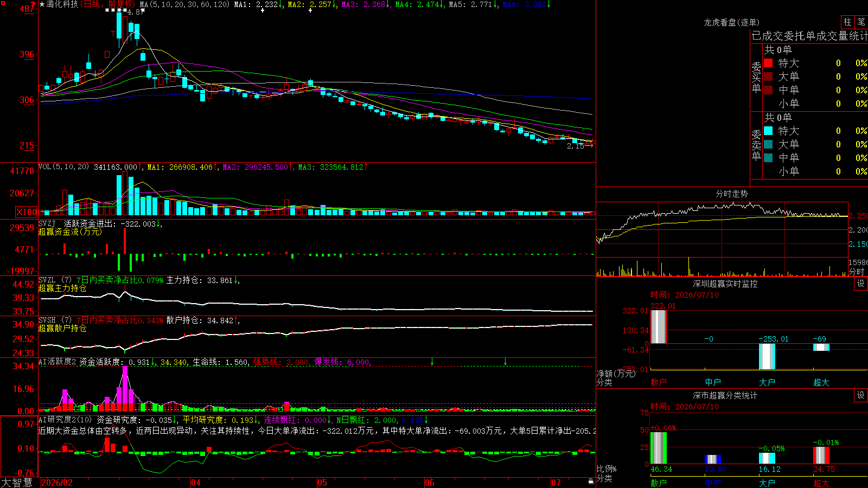
Task: Select the 超大 category in 深市超赢分类统计
Action: 821,483
